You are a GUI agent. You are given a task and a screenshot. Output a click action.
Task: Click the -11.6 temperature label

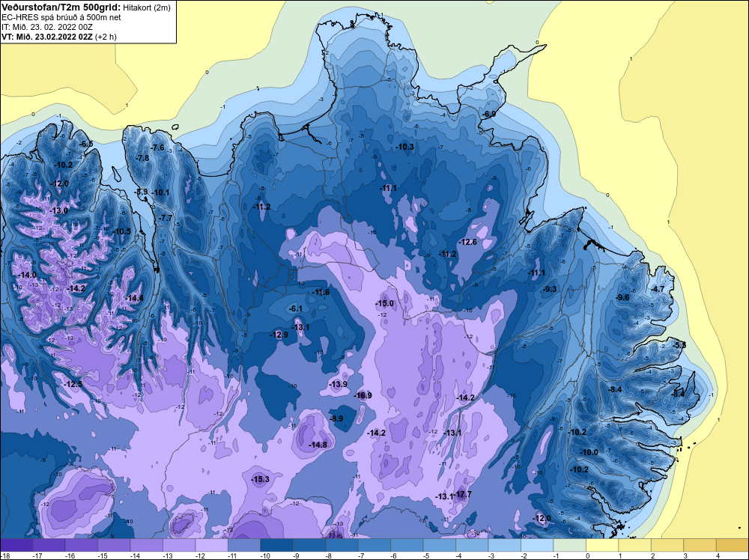321,292
